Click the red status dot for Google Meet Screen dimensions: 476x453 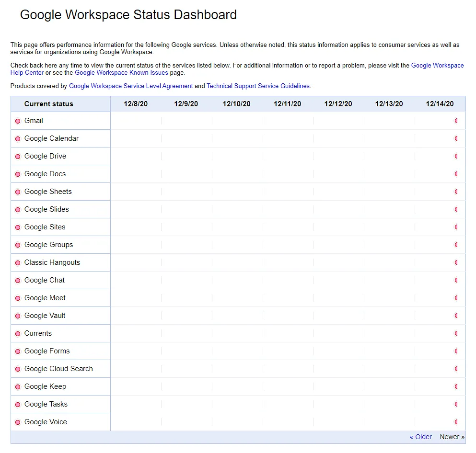[x=18, y=298]
